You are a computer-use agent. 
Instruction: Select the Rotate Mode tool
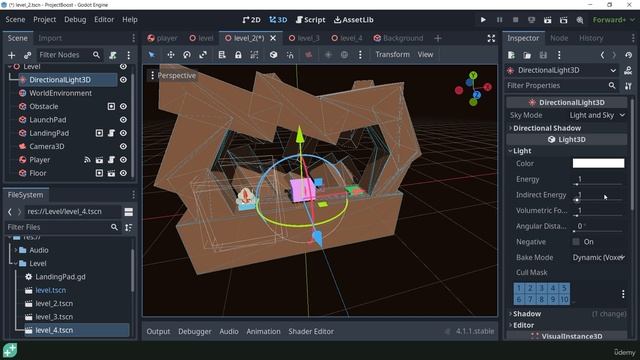coord(187,54)
